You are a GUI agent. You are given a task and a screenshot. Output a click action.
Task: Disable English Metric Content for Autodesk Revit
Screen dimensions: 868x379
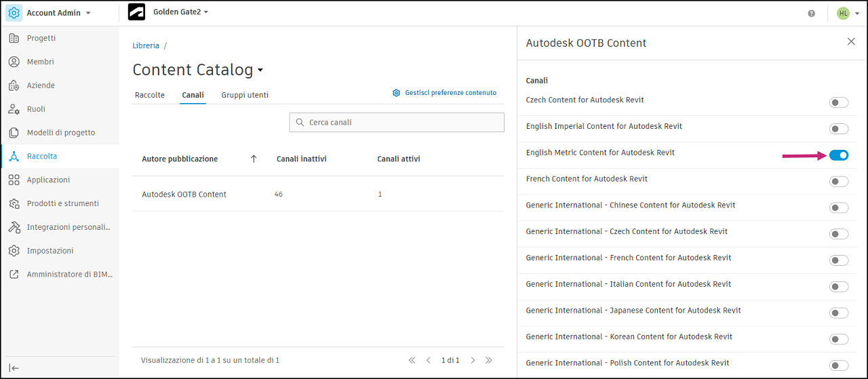click(x=839, y=155)
